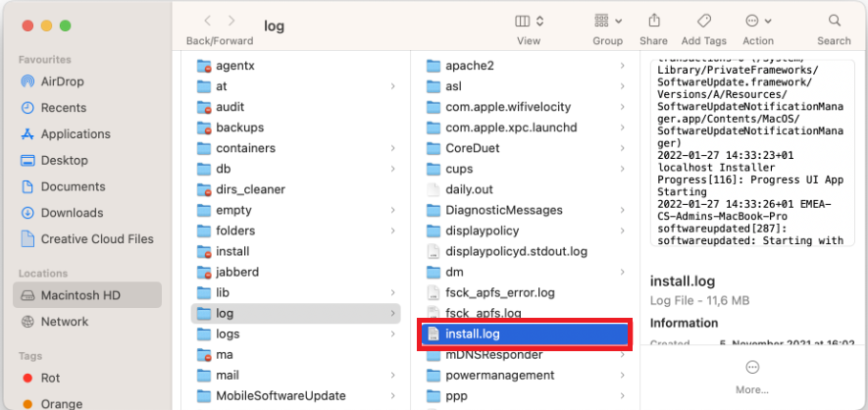
Task: Select the ma folder
Action: [295, 355]
